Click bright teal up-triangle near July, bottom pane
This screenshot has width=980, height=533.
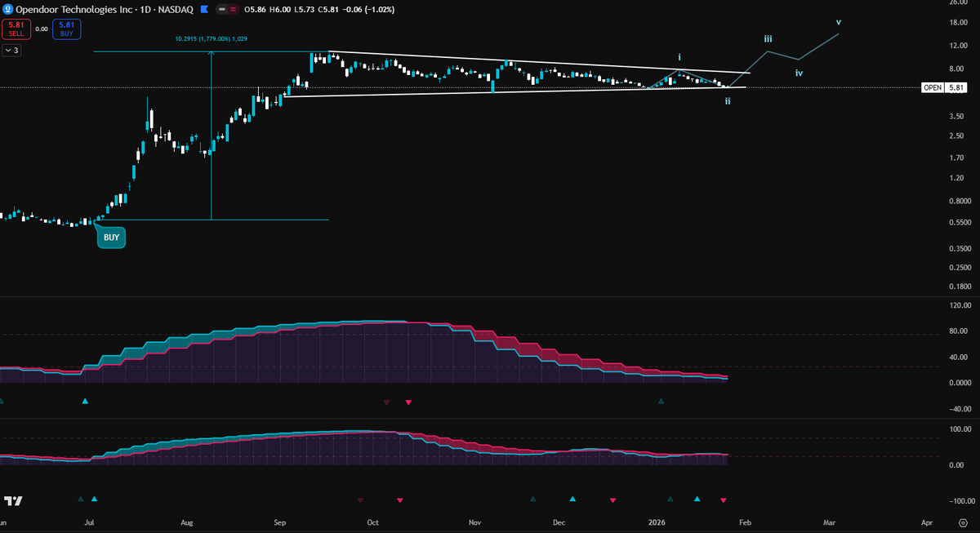tap(94, 499)
